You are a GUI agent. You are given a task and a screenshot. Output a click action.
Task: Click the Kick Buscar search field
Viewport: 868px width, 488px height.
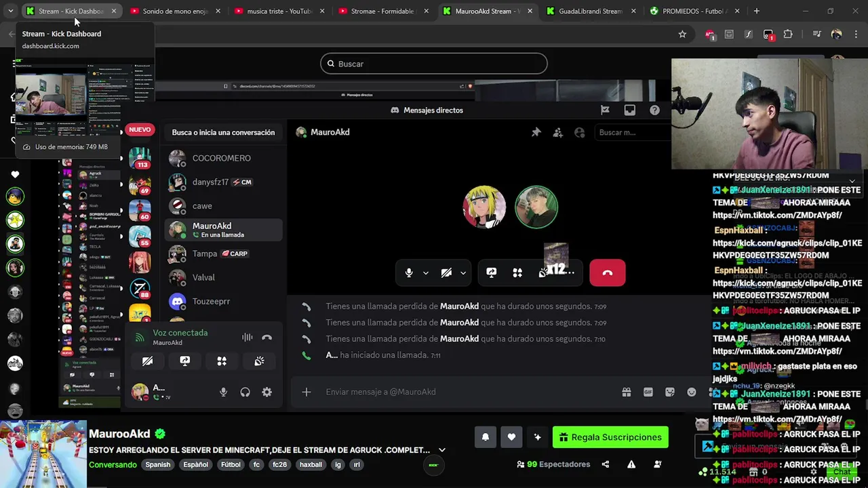tap(434, 64)
